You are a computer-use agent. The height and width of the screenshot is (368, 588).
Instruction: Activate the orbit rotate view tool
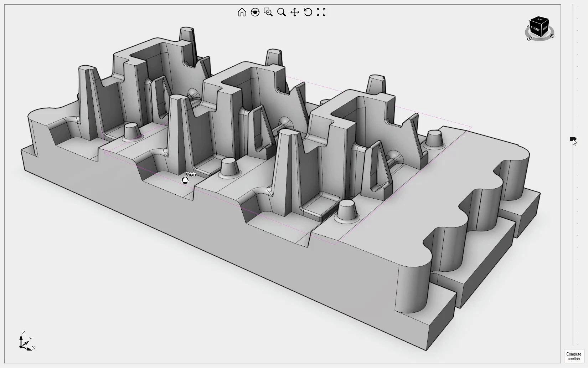pos(308,12)
